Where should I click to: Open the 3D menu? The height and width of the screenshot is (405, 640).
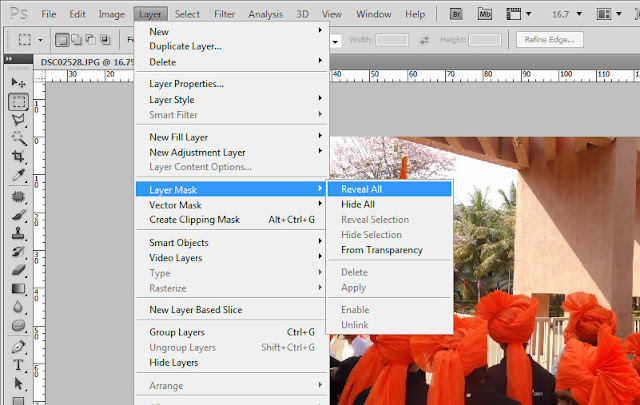coord(302,14)
